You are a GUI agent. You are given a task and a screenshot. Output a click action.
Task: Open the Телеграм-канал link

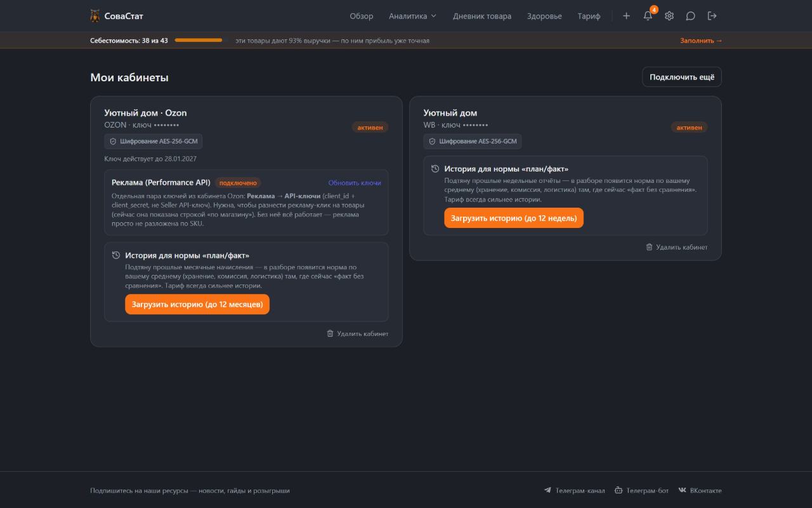574,490
